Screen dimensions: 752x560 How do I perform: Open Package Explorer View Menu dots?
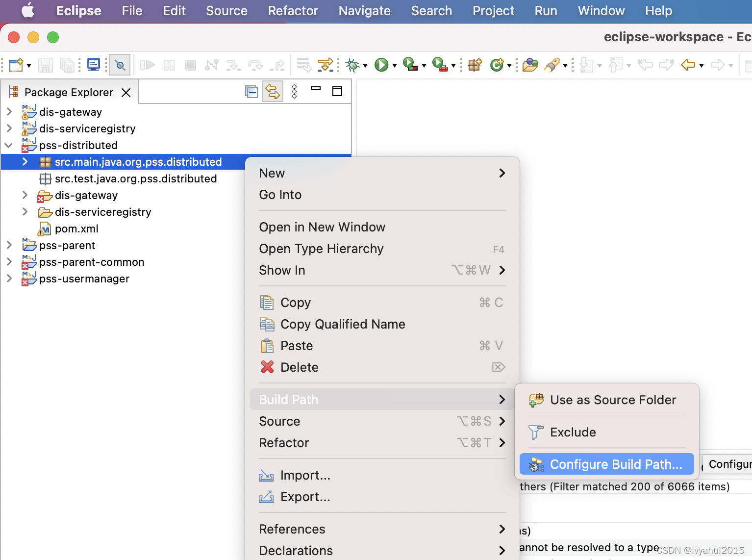[294, 92]
